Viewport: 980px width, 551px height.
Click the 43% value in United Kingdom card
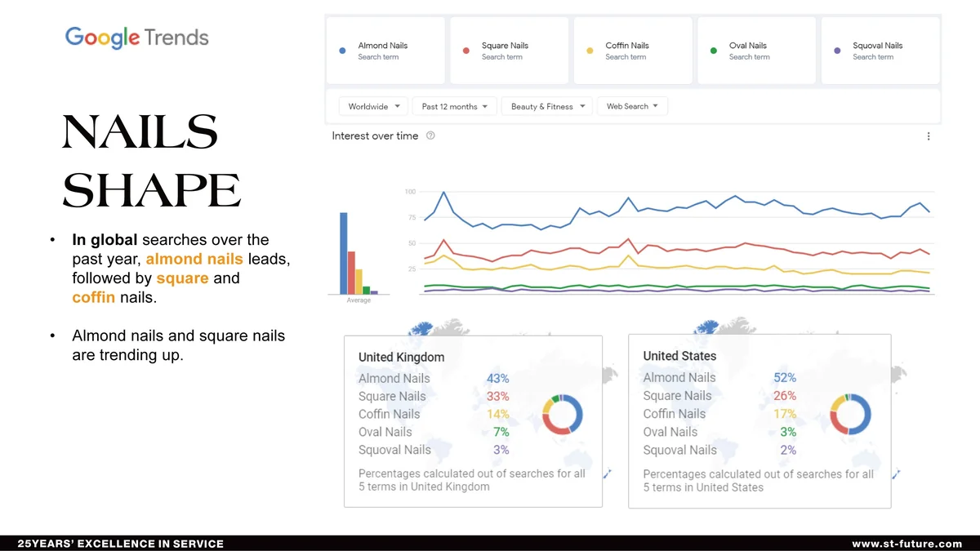[x=497, y=378]
